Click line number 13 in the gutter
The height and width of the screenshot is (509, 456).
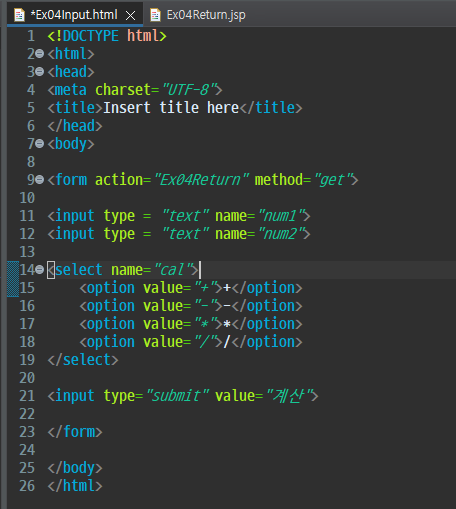(27, 252)
